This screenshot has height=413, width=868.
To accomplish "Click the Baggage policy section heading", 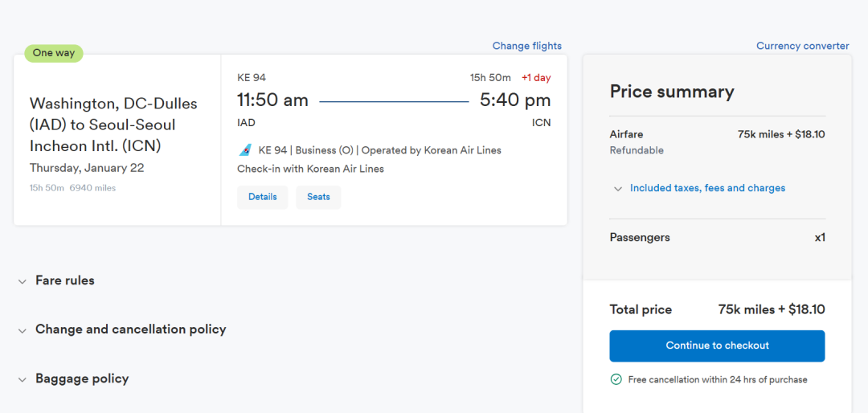I will pyautogui.click(x=82, y=378).
